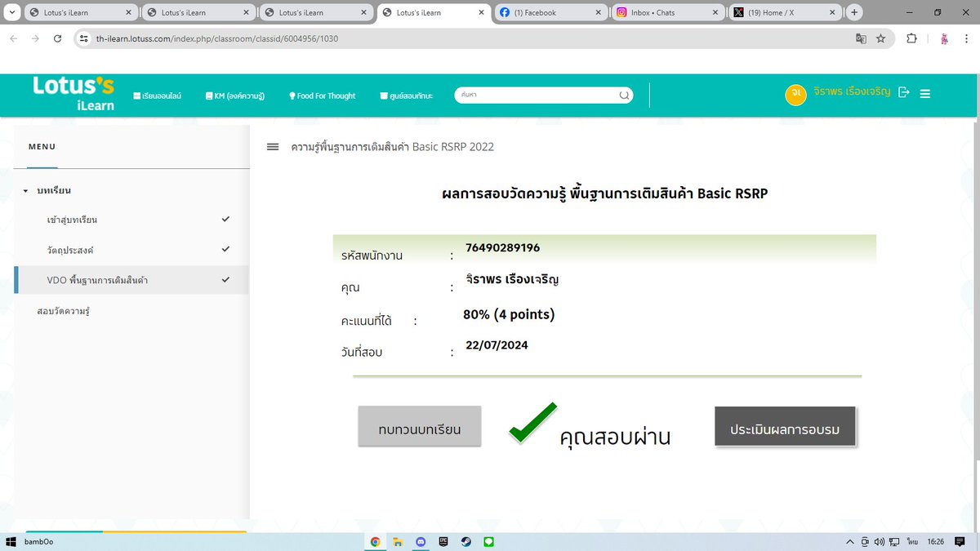Screen dimensions: 980x551
Task: Click the ประเมินผลการอบรม button
Action: (x=785, y=426)
